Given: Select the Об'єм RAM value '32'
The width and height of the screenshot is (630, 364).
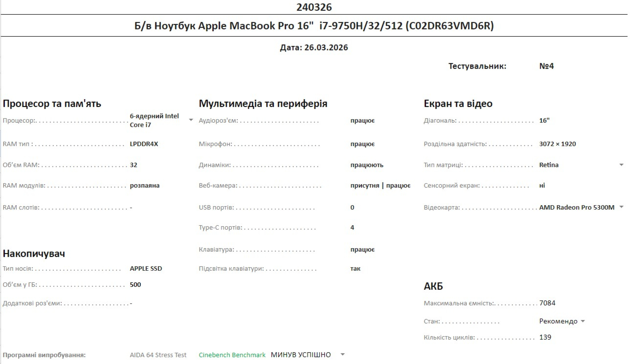Looking at the screenshot, I should click(x=134, y=165).
